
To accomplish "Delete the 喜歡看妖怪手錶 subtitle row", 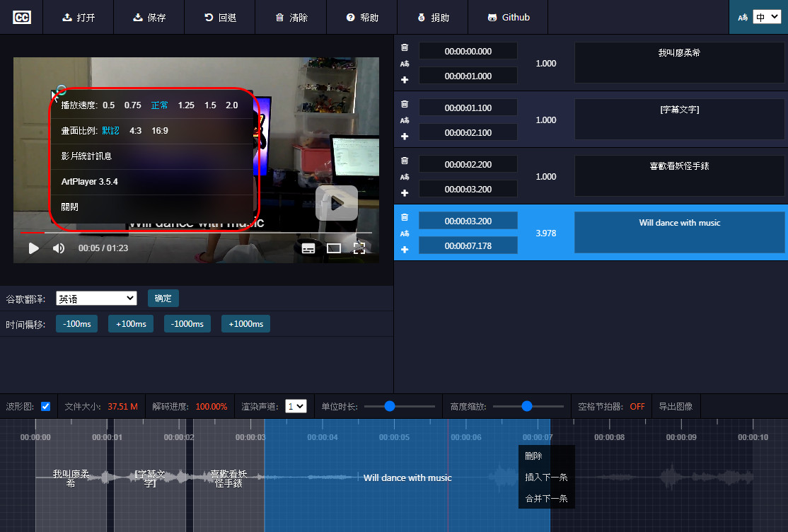I will [x=405, y=161].
